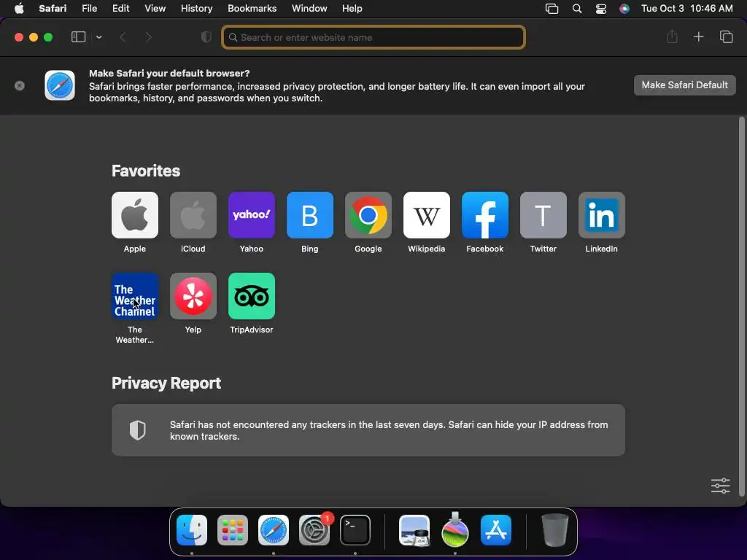The image size is (747, 560).
Task: Open The Weather Channel favorite
Action: coord(135,296)
